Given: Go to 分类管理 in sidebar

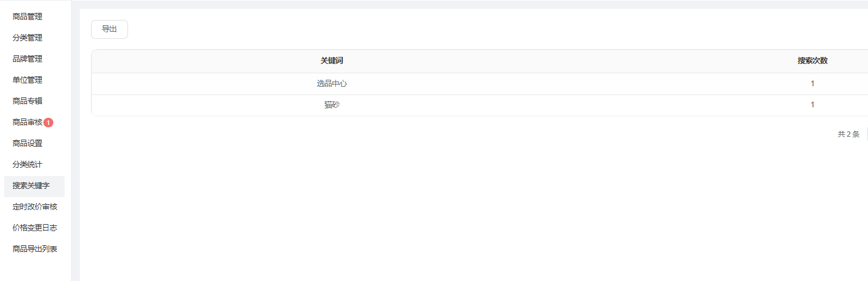Looking at the screenshot, I should pyautogui.click(x=28, y=38).
